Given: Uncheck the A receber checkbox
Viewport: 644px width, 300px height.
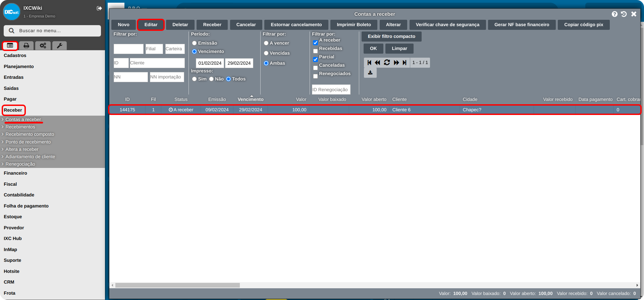Looking at the screenshot, I should coord(315,43).
